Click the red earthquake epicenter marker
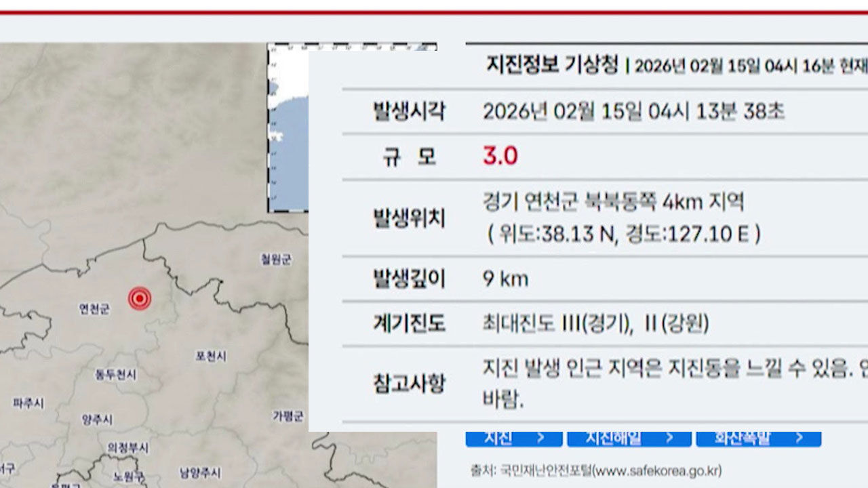This screenshot has height=488, width=868. (139, 298)
